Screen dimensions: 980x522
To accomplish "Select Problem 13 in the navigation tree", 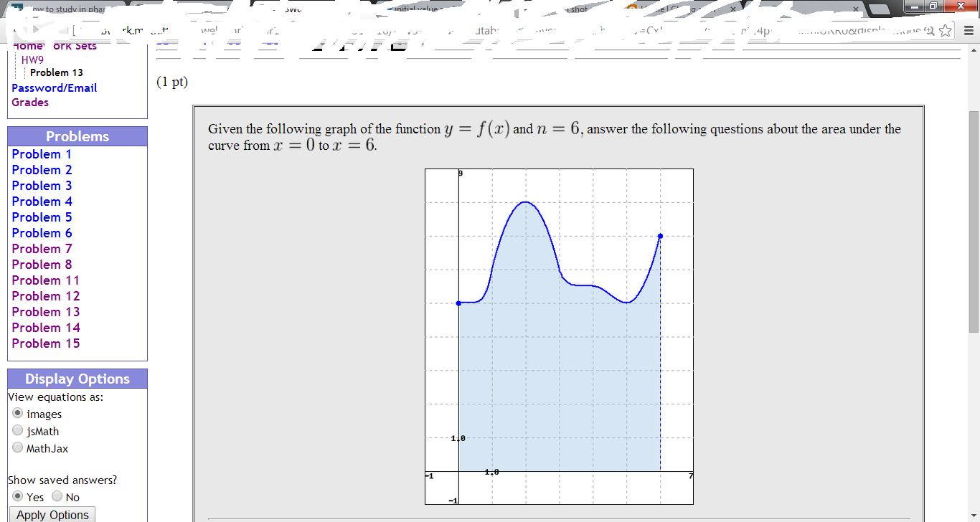I will [x=57, y=72].
